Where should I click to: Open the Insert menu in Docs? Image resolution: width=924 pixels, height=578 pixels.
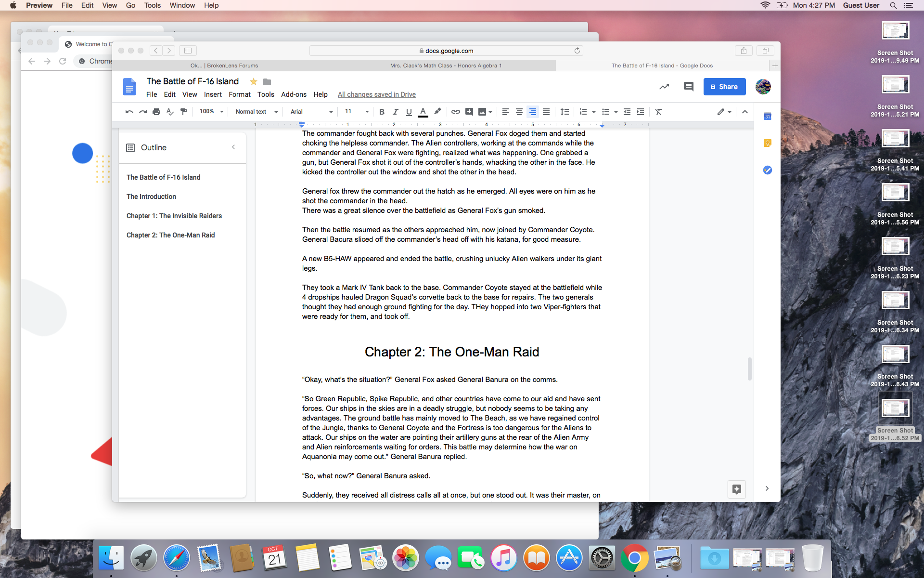point(213,94)
